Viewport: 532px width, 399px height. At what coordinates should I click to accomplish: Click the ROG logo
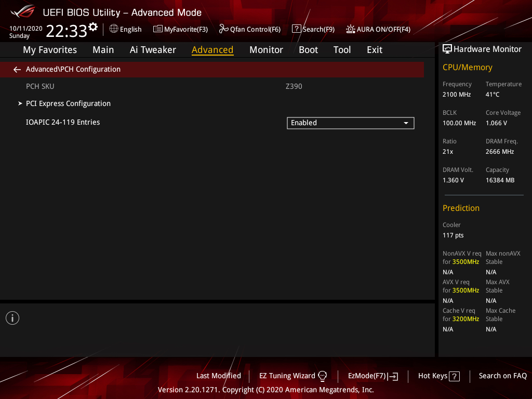tap(23, 11)
